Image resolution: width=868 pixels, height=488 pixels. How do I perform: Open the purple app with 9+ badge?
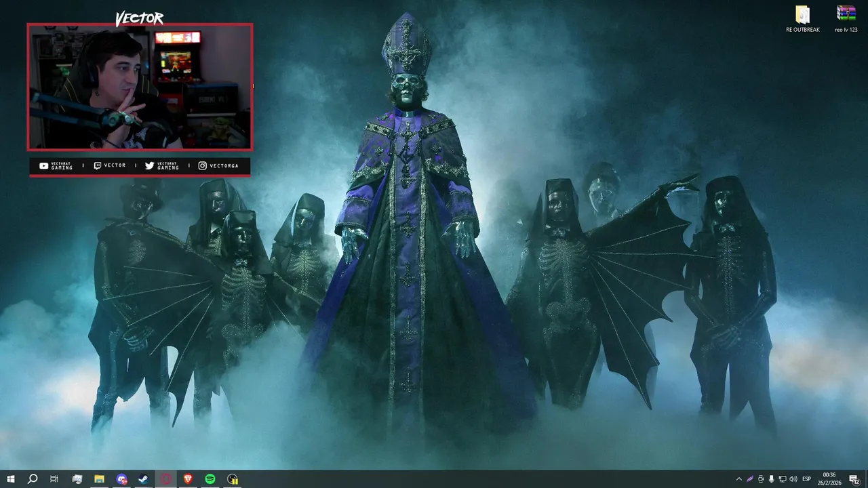[121, 479]
